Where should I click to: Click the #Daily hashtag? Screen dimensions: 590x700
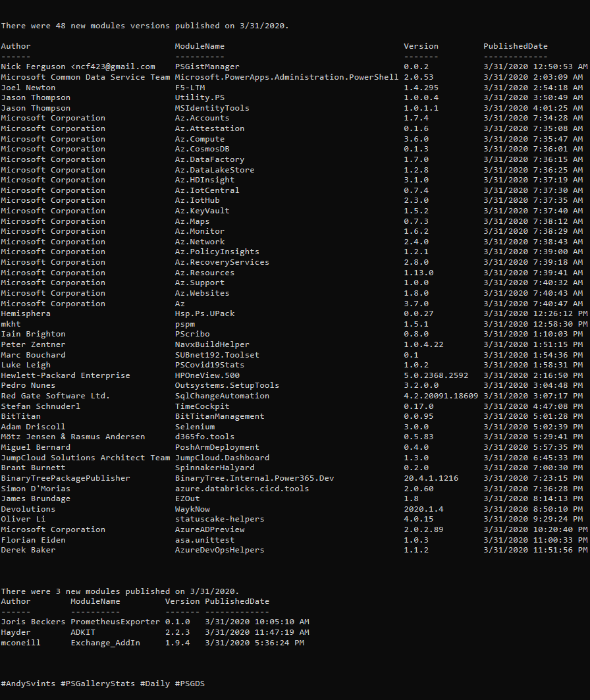pos(155,684)
